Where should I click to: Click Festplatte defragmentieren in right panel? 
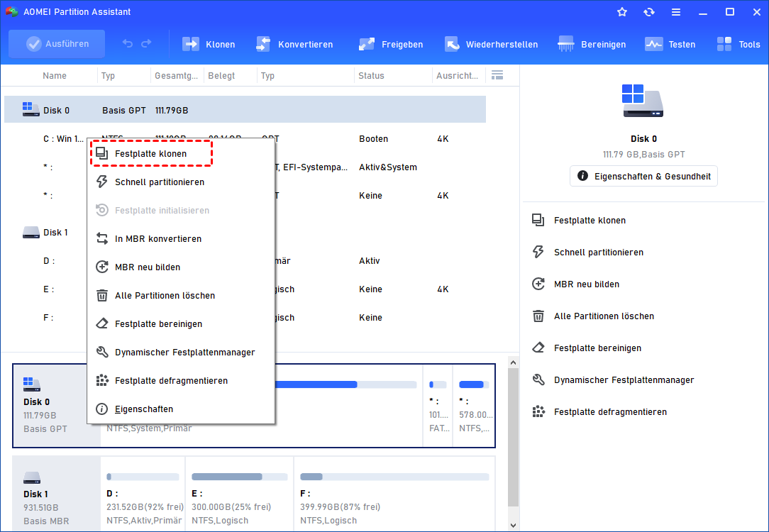click(610, 412)
